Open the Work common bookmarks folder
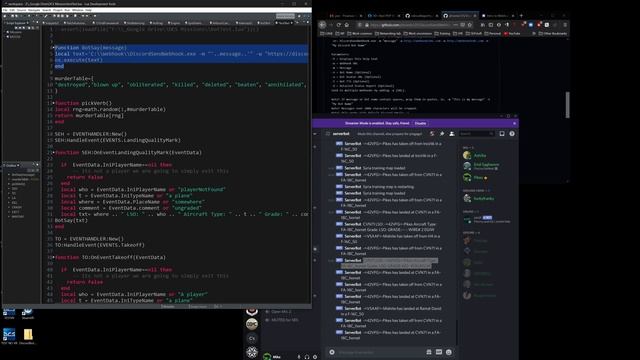640x360 pixels. coord(360,33)
